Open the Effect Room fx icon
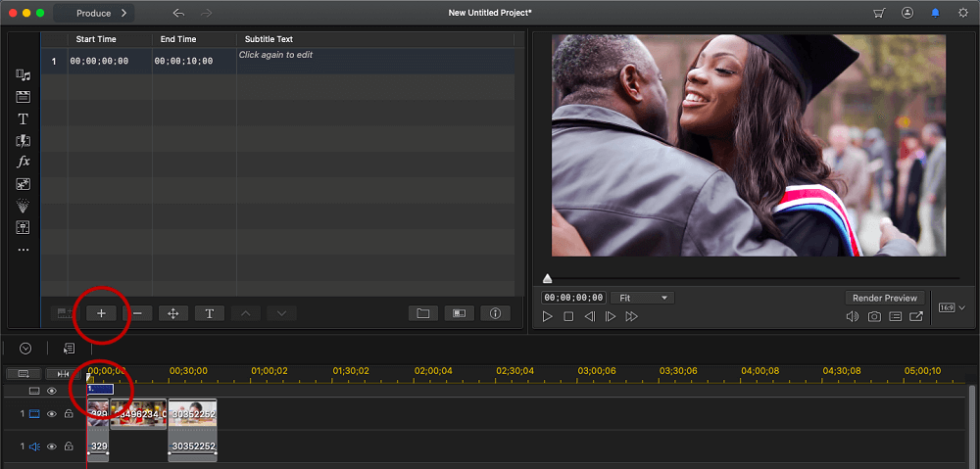 click(x=24, y=162)
